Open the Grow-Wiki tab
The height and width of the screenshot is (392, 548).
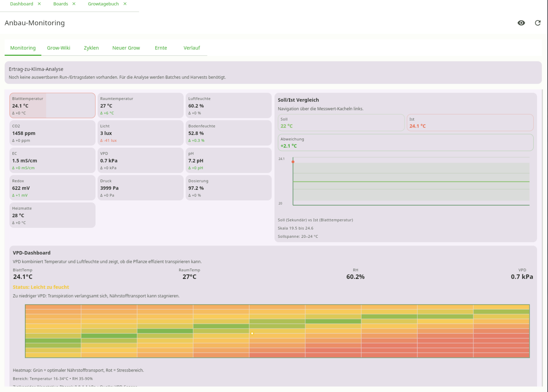(x=59, y=48)
